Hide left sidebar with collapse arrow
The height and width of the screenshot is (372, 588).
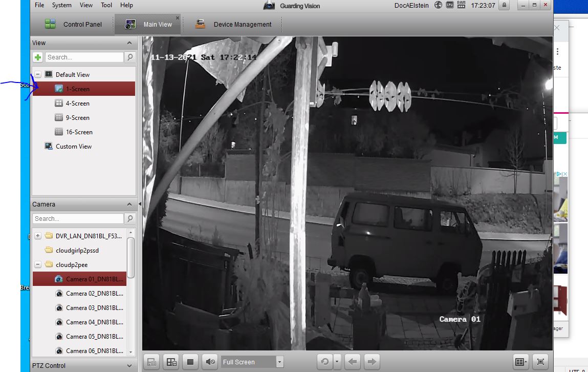click(x=140, y=204)
